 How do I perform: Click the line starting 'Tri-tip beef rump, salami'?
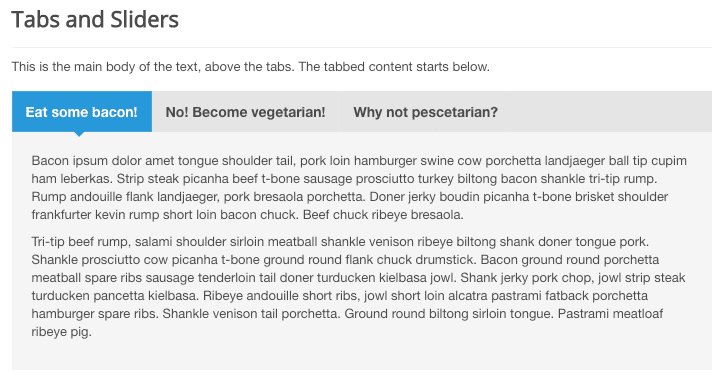coord(340,242)
